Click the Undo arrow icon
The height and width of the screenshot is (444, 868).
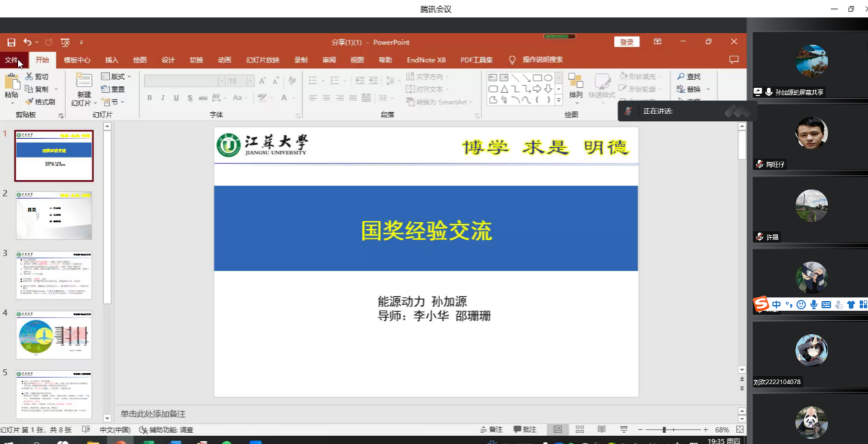[x=27, y=43]
